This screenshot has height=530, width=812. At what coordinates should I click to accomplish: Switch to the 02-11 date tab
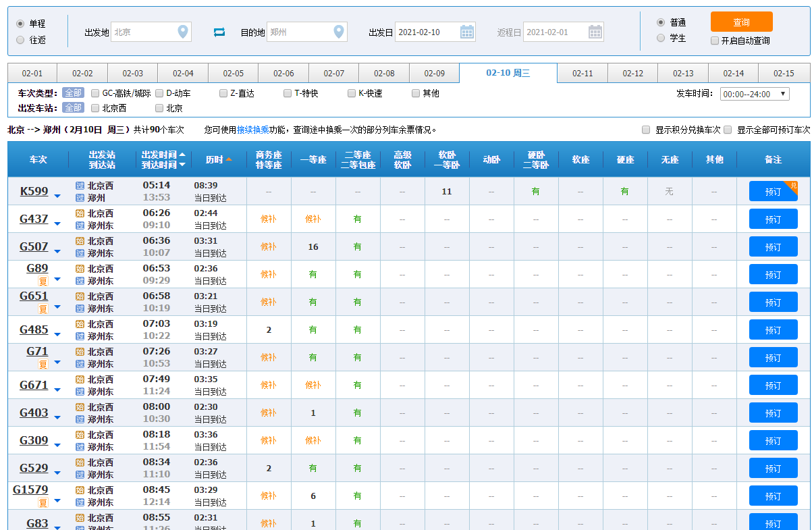coord(583,73)
